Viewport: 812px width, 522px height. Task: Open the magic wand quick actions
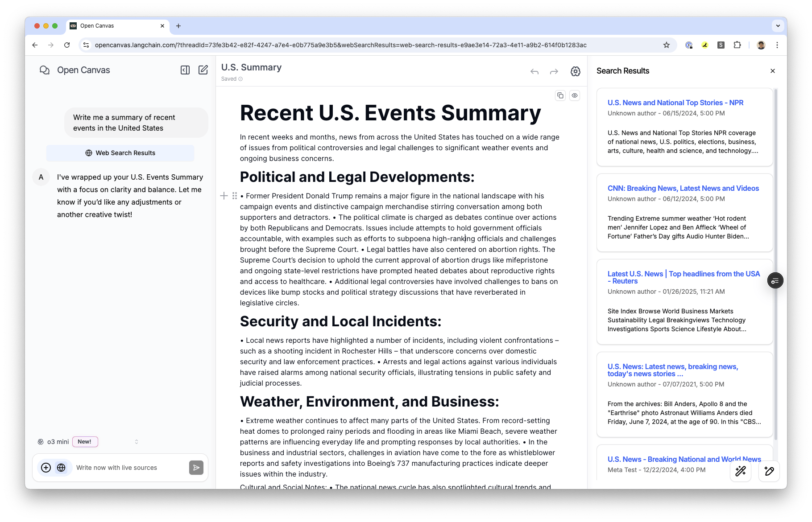[741, 471]
